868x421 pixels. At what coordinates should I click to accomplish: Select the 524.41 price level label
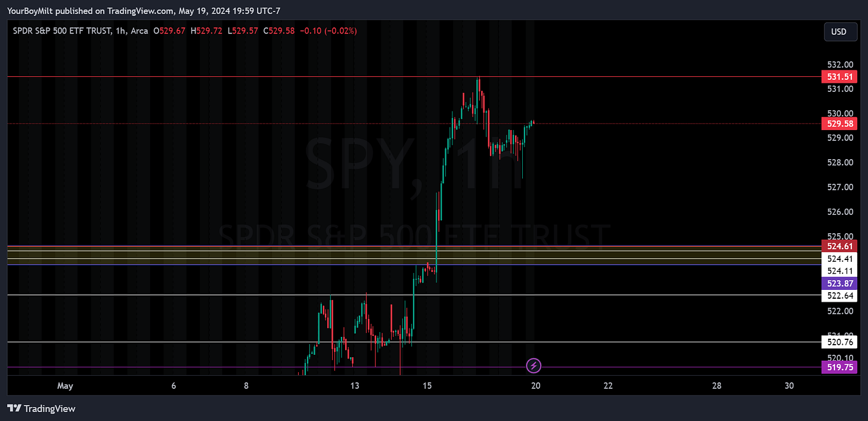pos(839,259)
